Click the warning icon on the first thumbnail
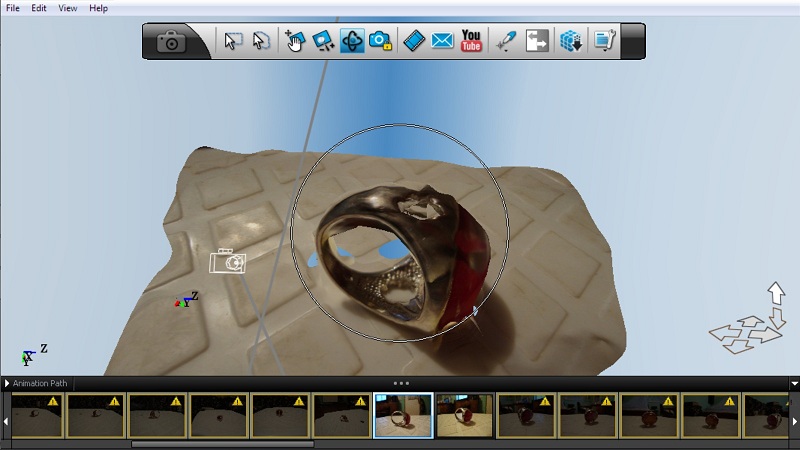 [x=53, y=402]
